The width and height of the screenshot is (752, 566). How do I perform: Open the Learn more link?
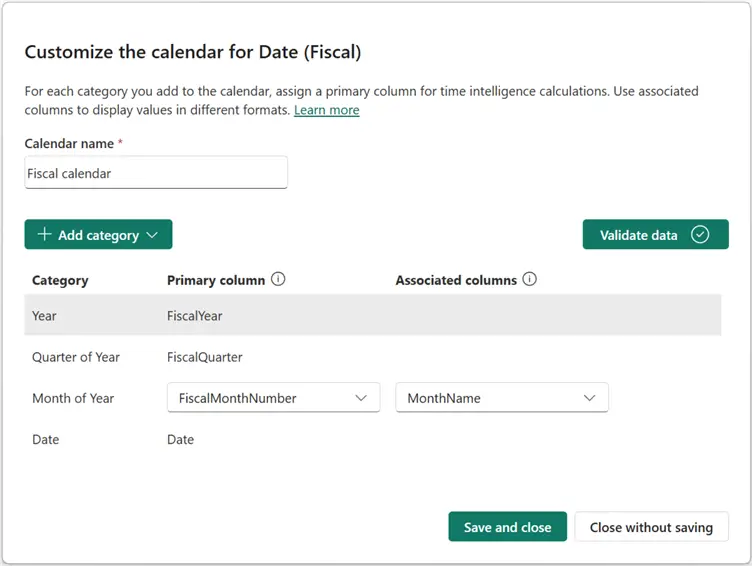click(x=326, y=110)
